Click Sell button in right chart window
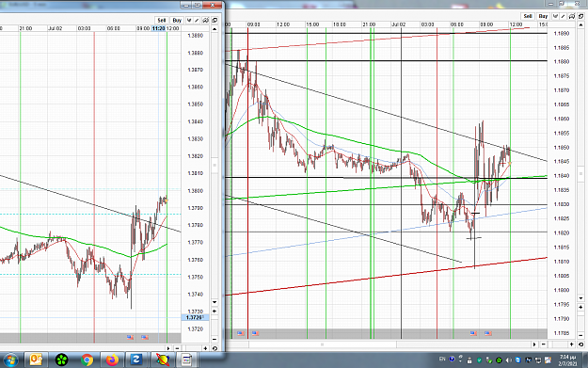This screenshot has height=368, width=588. [528, 16]
